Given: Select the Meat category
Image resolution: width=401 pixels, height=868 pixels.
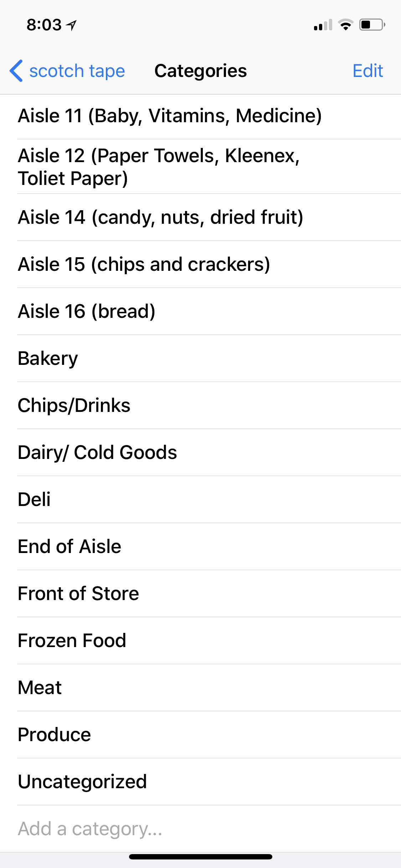Looking at the screenshot, I should click(40, 688).
